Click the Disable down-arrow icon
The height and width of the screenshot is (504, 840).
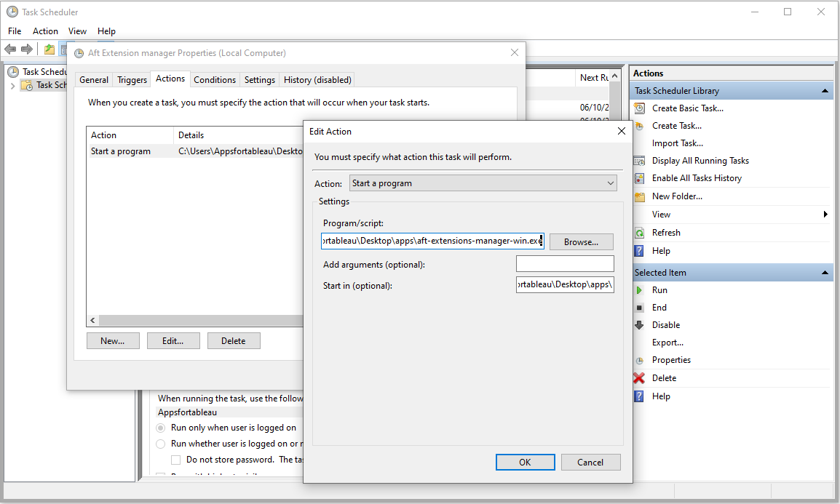point(639,325)
